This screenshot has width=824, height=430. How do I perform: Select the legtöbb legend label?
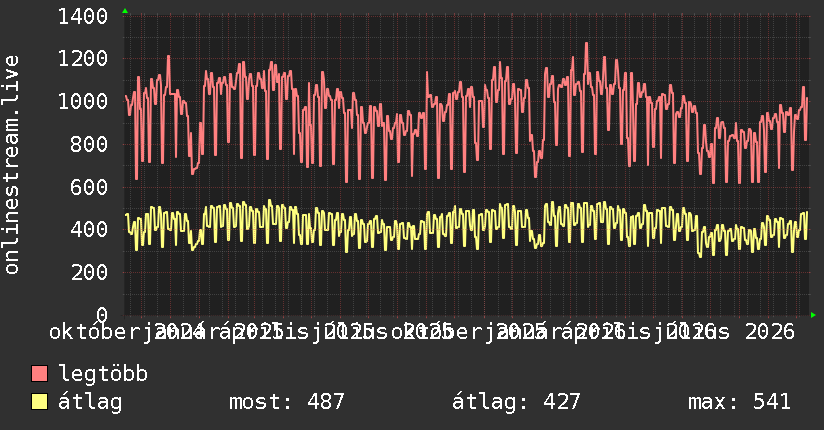tap(103, 373)
